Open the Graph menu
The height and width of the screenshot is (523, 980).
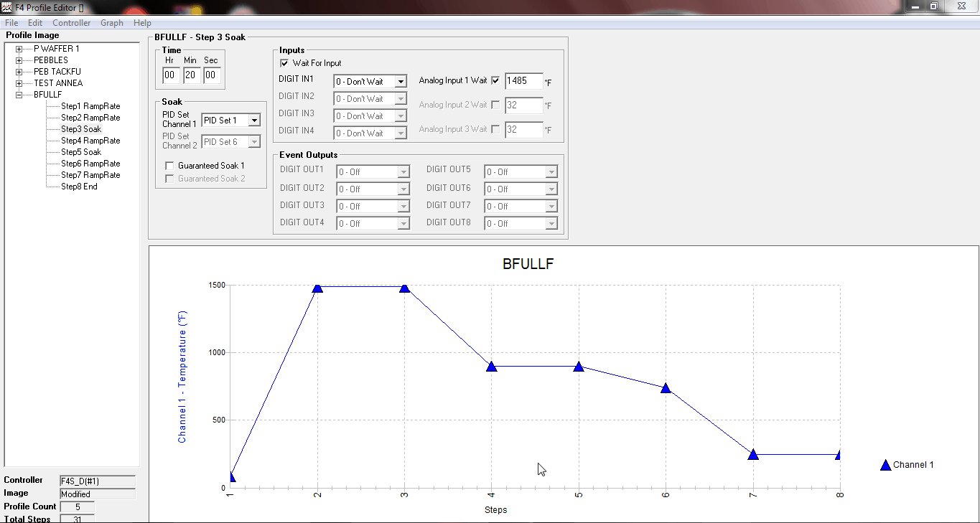tap(111, 23)
